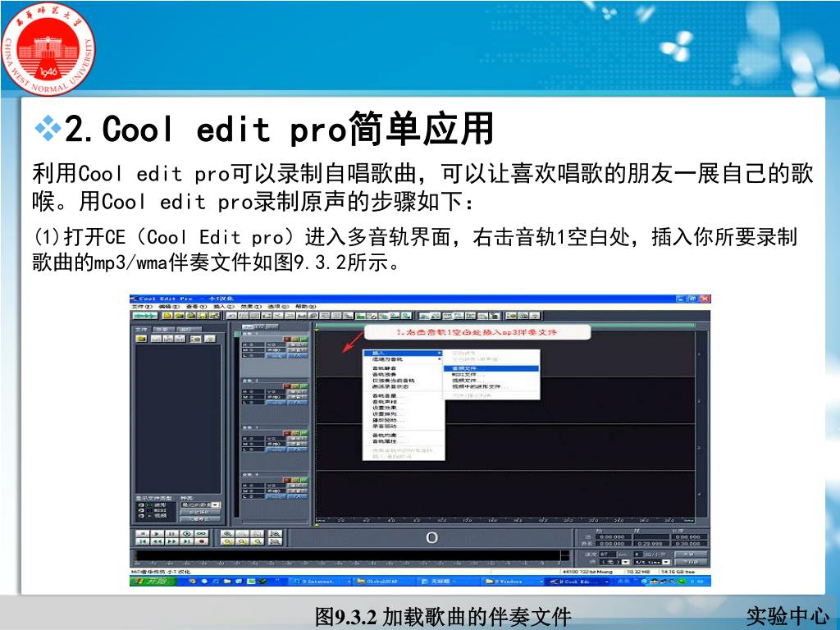Jump to the beginning with Go-to-start button
Image resolution: width=840 pixels, height=630 pixels.
click(x=143, y=541)
